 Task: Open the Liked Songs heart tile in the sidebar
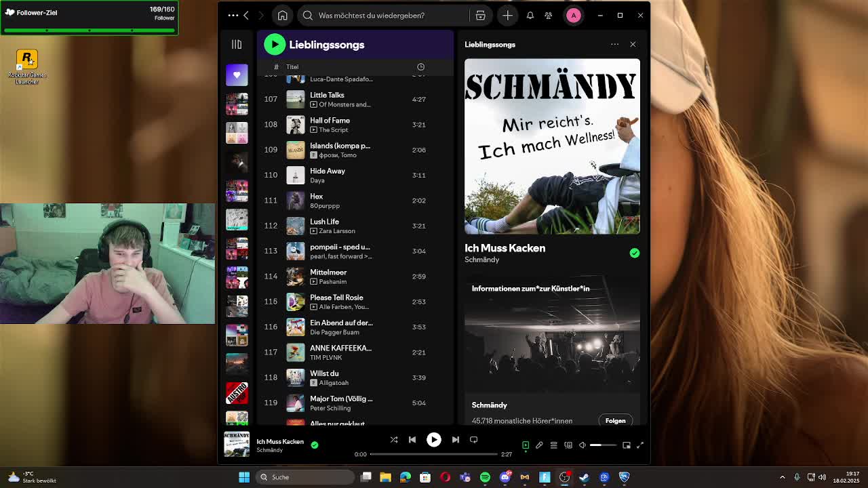pyautogui.click(x=237, y=75)
